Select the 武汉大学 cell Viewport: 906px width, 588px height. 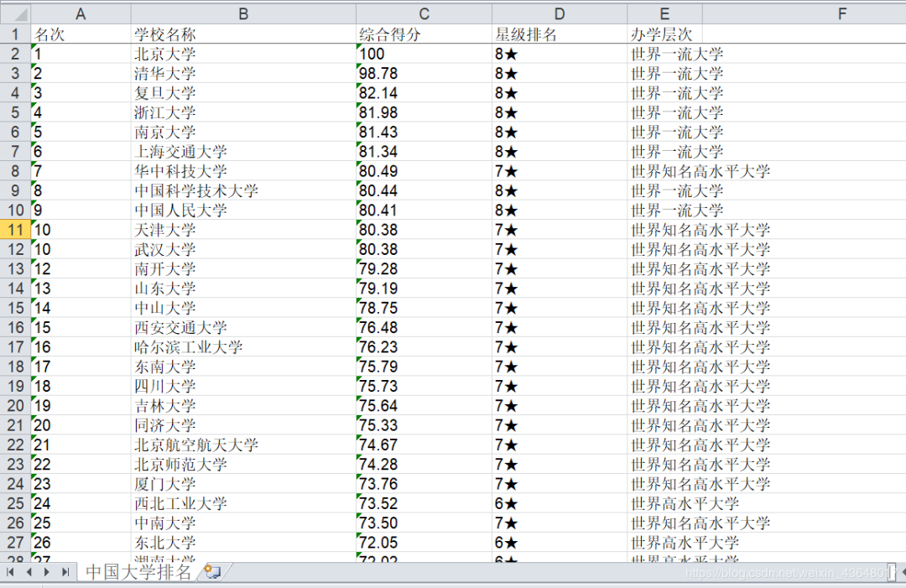pos(243,249)
